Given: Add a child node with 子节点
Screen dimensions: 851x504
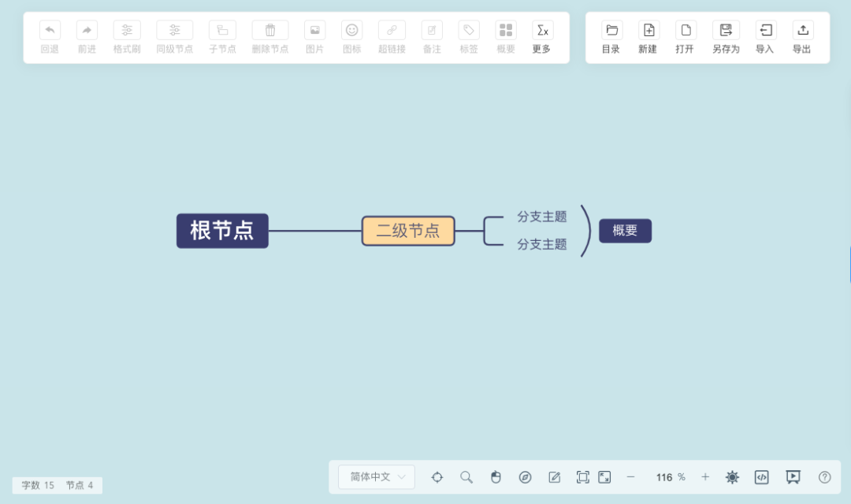Looking at the screenshot, I should 222,35.
